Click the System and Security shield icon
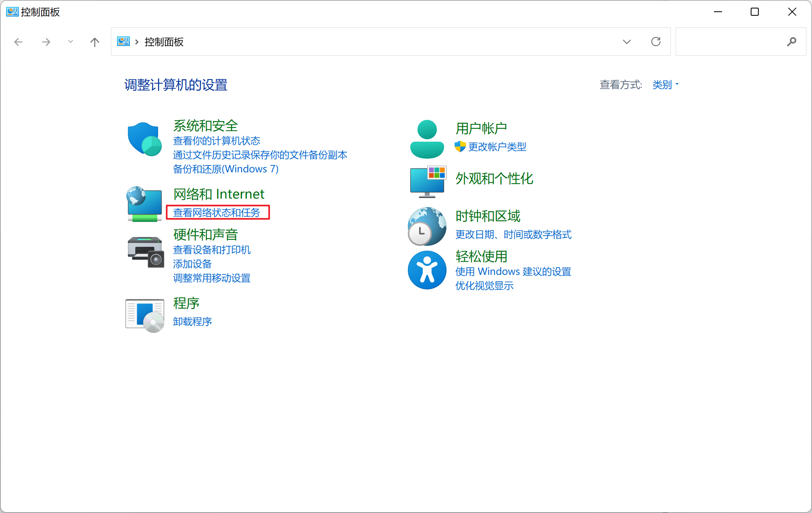The image size is (812, 513). tap(144, 139)
